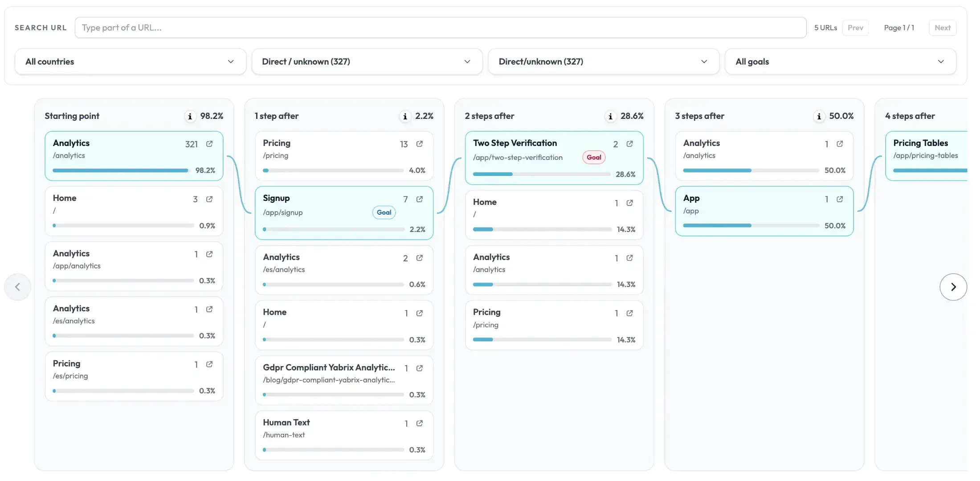Screen dimensions: 980x481
Task: Click the 28.6% progress bar on Two Step Verification
Action: click(542, 174)
